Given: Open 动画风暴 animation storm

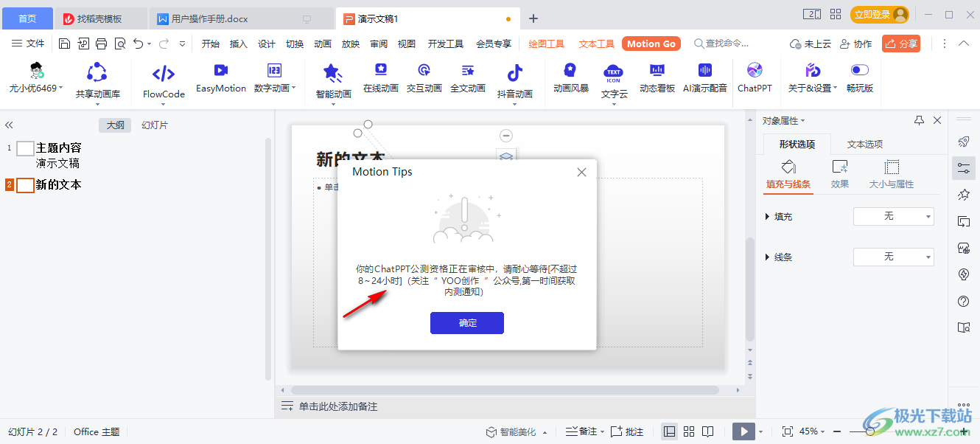Looking at the screenshot, I should click(571, 78).
